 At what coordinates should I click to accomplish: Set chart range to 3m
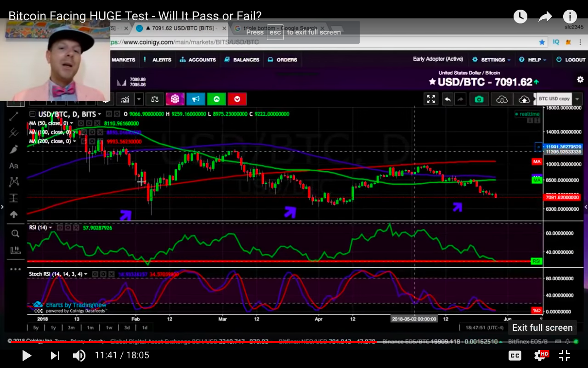click(x=71, y=328)
